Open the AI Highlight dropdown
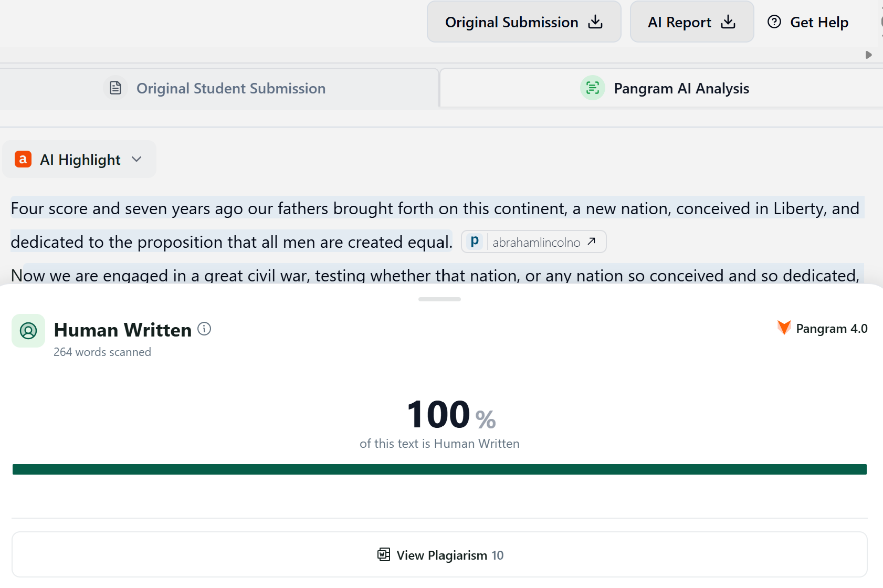Viewport: 883px width, 588px height. (79, 159)
